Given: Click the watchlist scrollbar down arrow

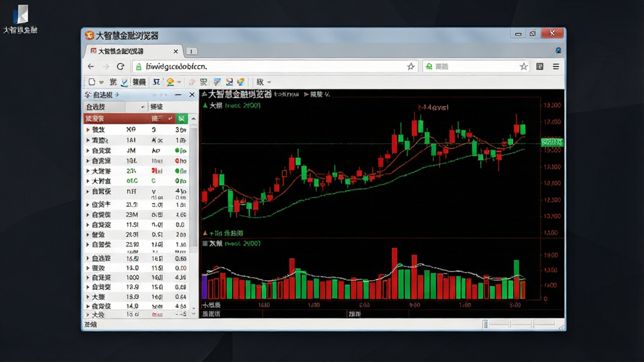Looking at the screenshot, I should click(194, 307).
